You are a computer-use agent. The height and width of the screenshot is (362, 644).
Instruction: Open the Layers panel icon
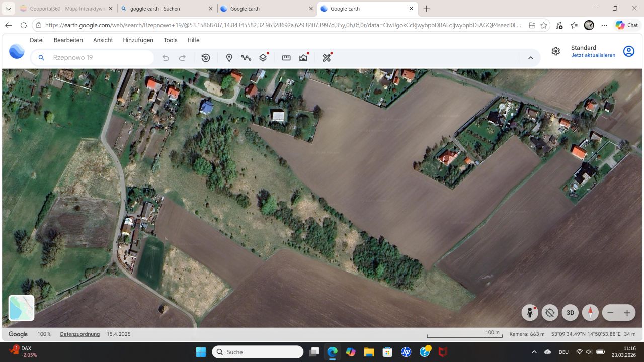(x=263, y=58)
